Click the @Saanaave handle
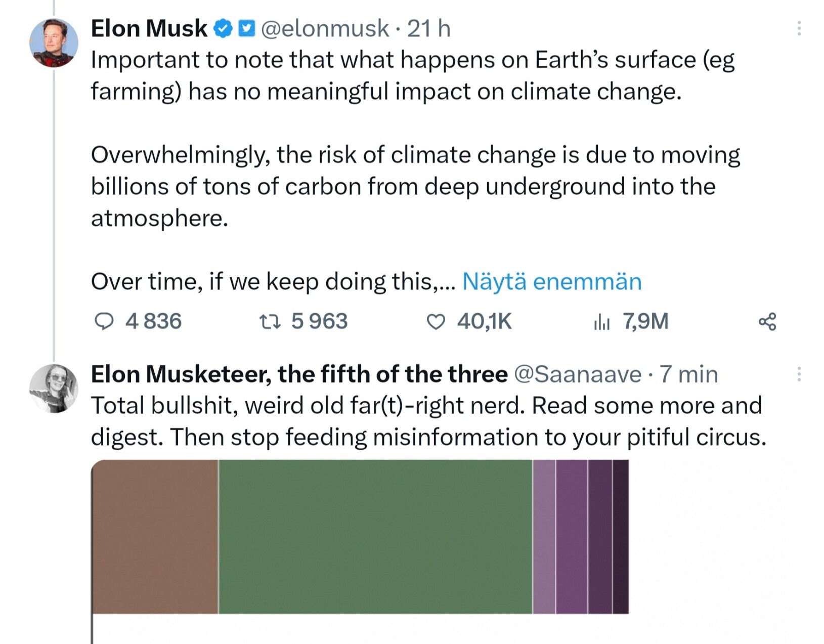This screenshot has width=824, height=644. pyautogui.click(x=578, y=374)
